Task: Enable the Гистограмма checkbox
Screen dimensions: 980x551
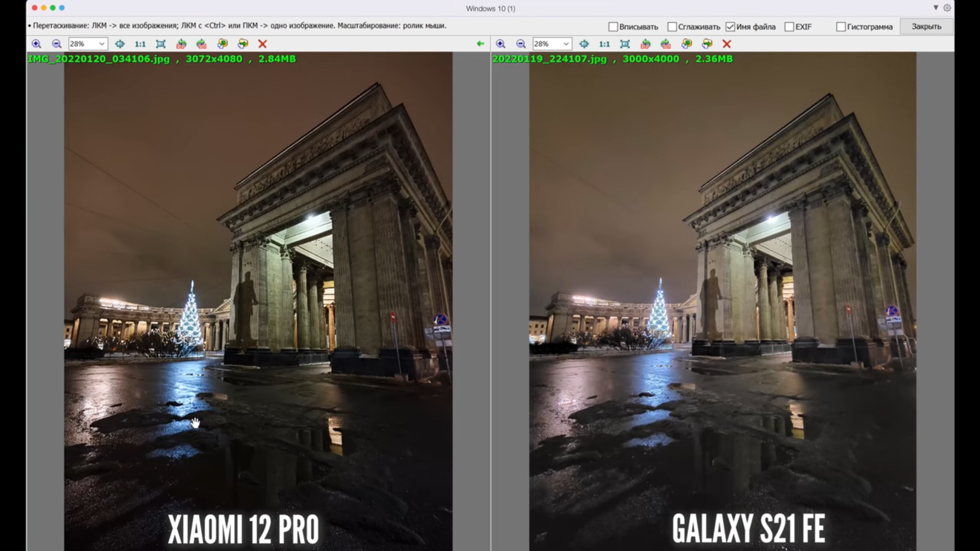Action: 841,27
